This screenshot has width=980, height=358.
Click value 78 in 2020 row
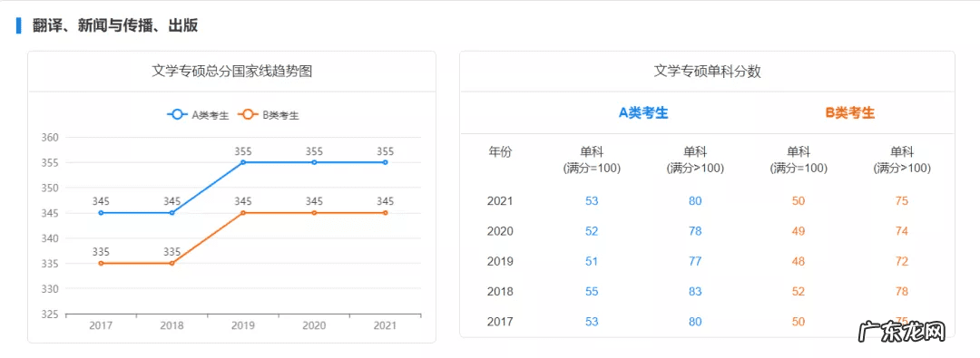(x=695, y=231)
